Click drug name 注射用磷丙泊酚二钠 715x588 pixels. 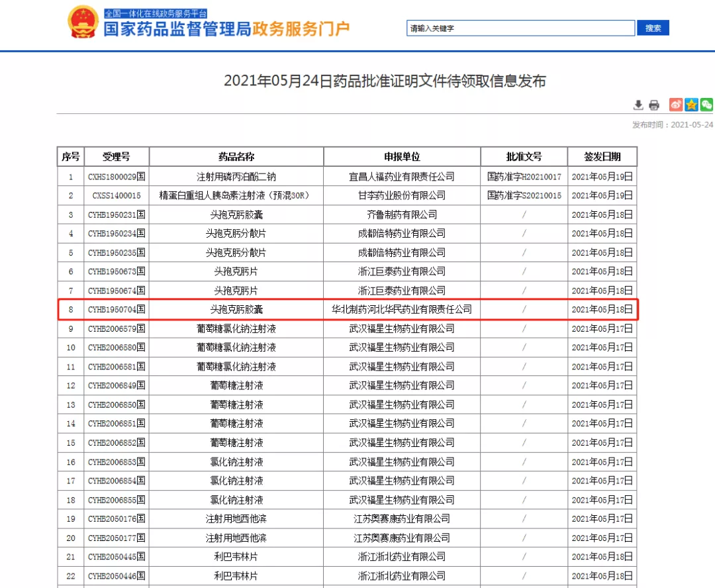[236, 177]
